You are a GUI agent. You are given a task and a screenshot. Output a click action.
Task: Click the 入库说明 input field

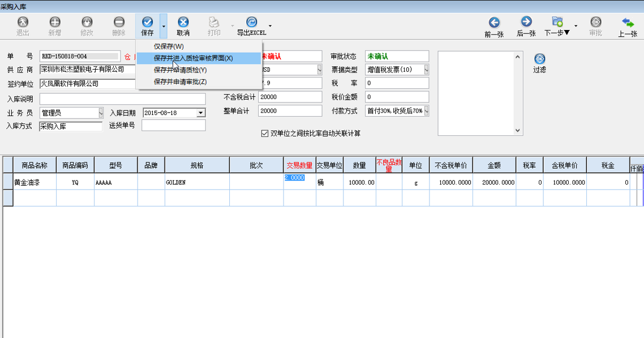tap(122, 99)
